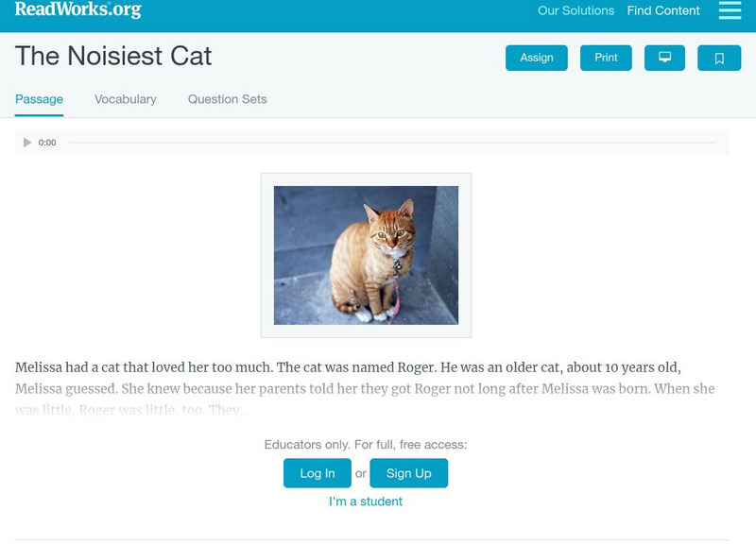Click the 0:00 audio time label
This screenshot has width=756, height=544.
pos(47,143)
